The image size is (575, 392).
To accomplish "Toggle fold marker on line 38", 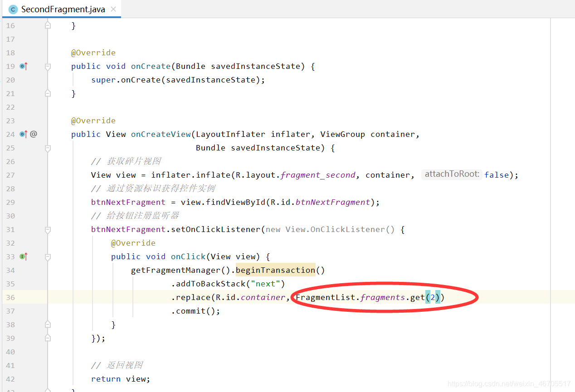I will point(48,324).
